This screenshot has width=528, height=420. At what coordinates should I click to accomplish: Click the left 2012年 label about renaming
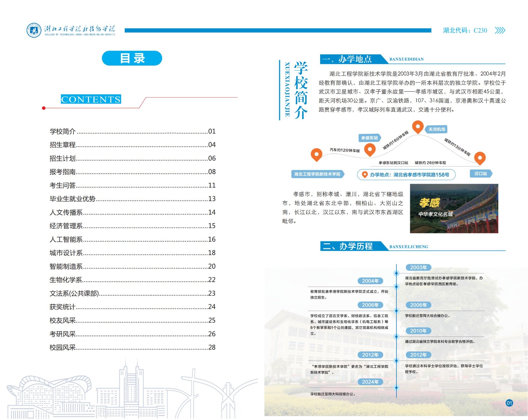pyautogui.click(x=370, y=355)
